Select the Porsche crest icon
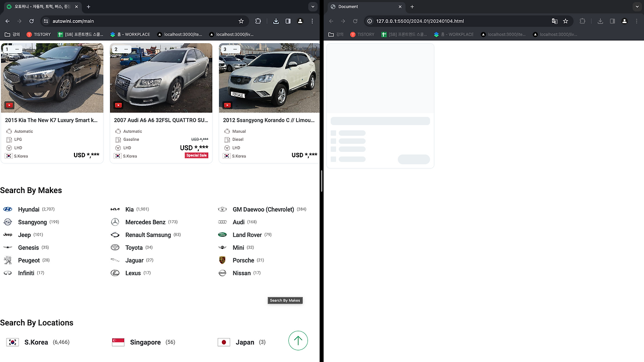This screenshot has height=362, width=644. (222, 260)
